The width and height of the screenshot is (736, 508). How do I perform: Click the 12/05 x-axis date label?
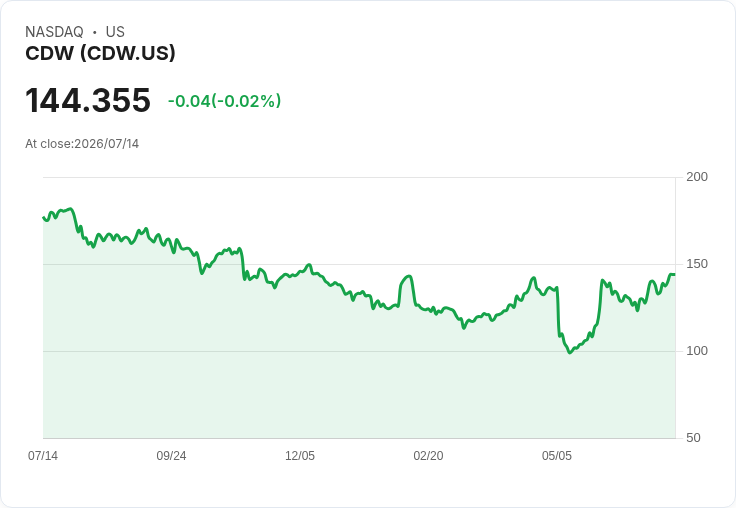pos(300,456)
